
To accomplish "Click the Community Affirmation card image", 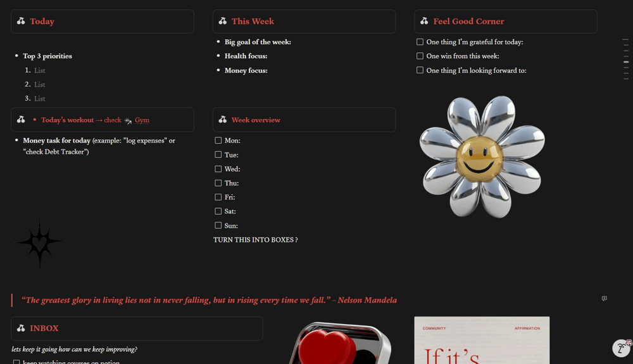I will [482, 340].
